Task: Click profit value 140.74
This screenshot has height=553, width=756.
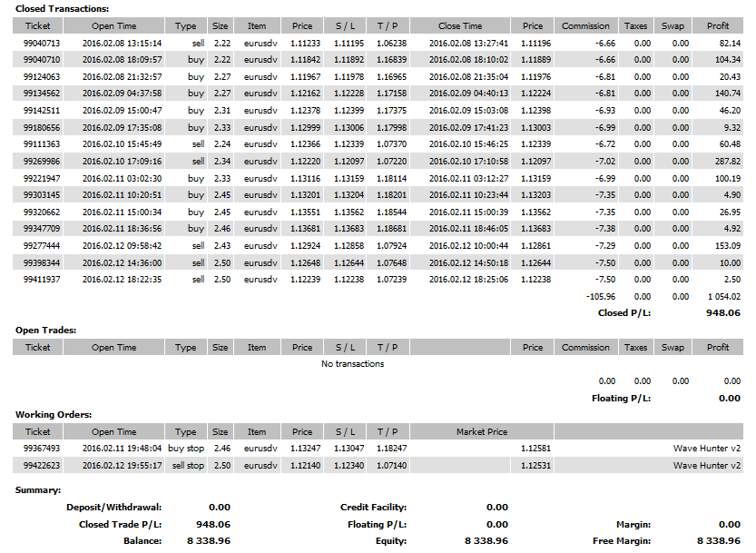Action: click(728, 94)
